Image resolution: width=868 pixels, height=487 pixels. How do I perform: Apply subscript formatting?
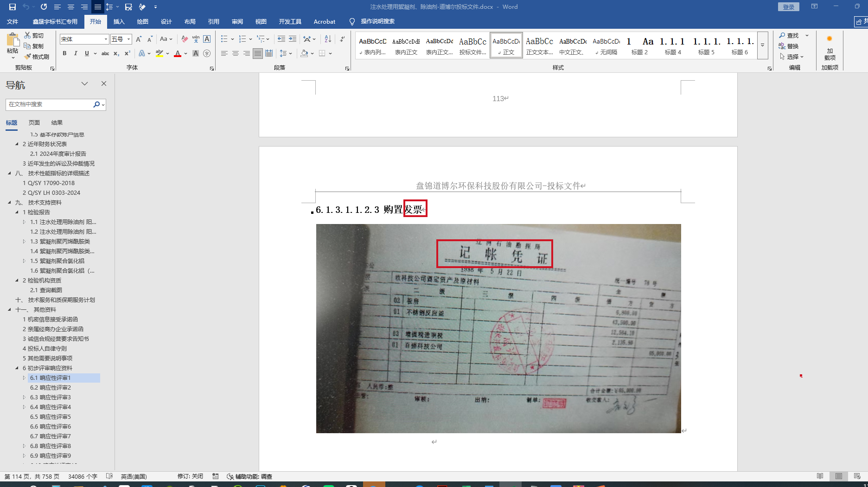[x=116, y=53]
